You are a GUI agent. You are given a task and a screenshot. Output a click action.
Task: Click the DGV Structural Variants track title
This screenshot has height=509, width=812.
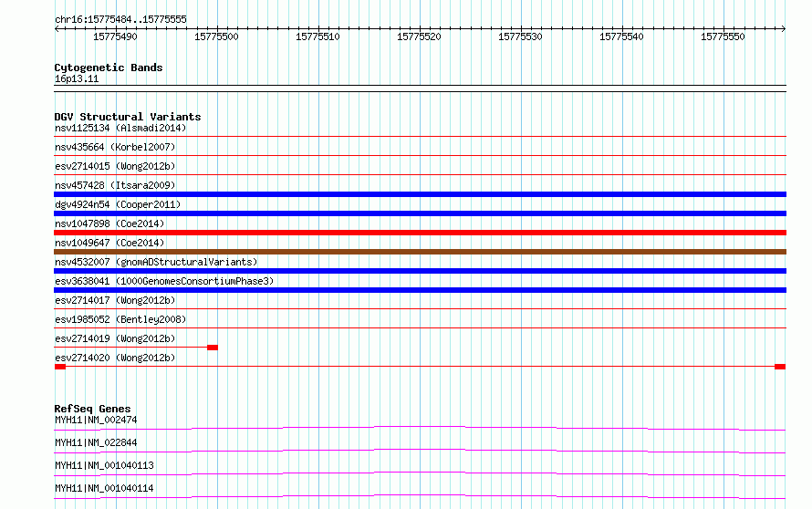(x=128, y=117)
